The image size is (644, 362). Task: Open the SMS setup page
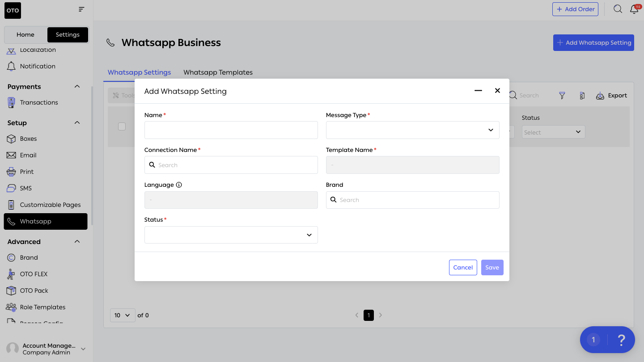26,188
